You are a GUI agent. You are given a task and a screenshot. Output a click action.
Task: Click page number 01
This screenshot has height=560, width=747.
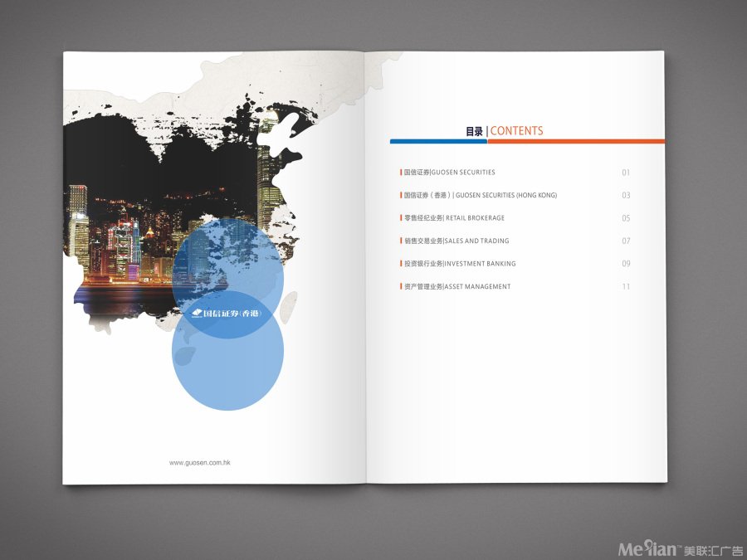point(626,173)
